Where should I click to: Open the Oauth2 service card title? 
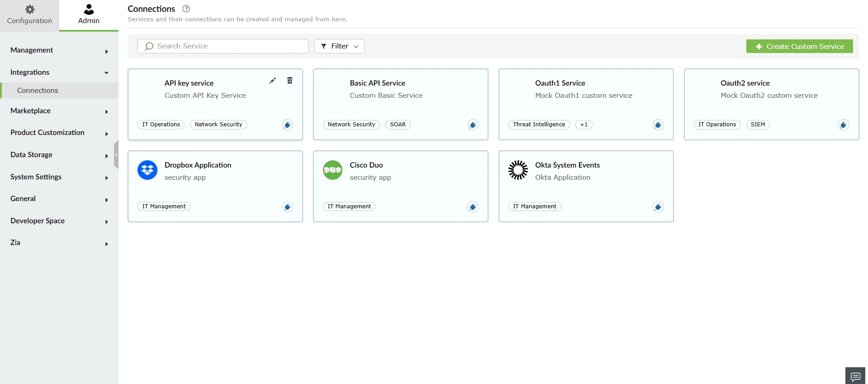tap(745, 83)
